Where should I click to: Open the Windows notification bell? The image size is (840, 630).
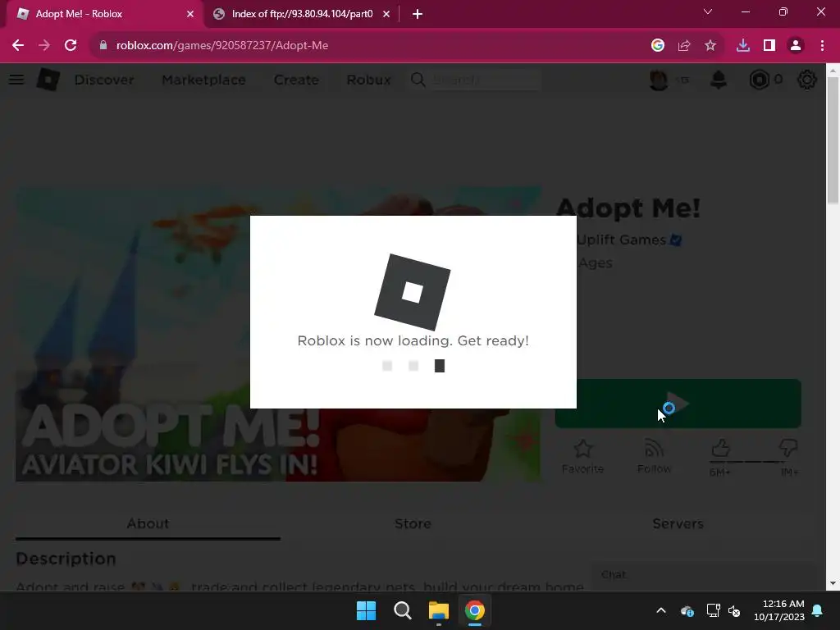tap(817, 610)
